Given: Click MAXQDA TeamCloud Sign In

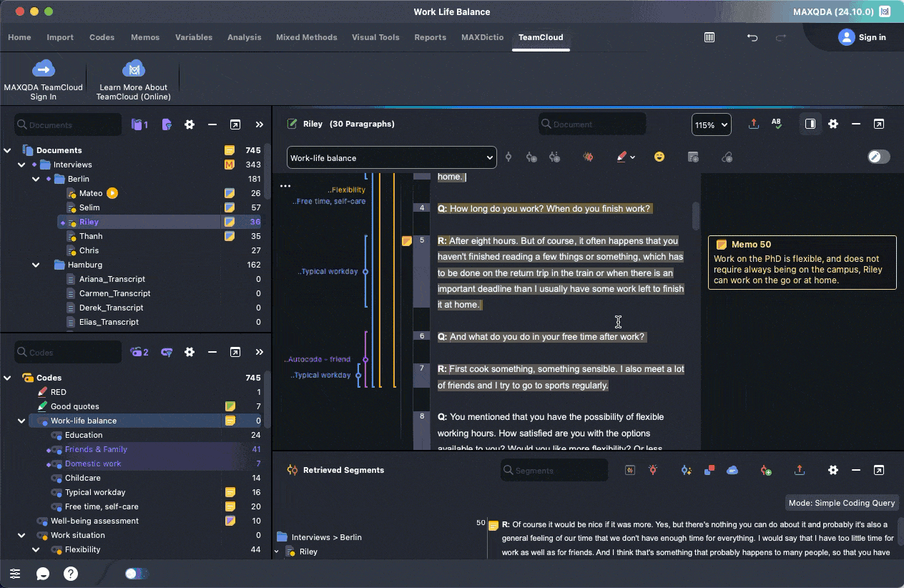Looking at the screenshot, I should coord(44,77).
